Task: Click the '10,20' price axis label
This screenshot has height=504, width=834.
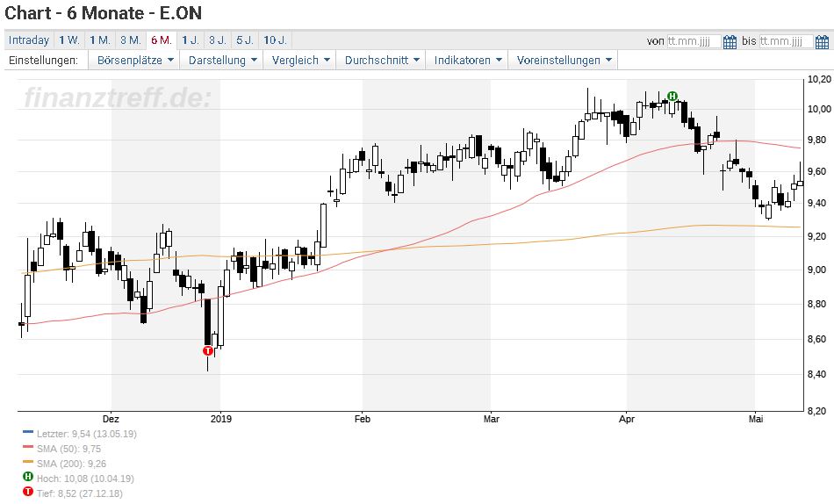Action: (x=819, y=79)
